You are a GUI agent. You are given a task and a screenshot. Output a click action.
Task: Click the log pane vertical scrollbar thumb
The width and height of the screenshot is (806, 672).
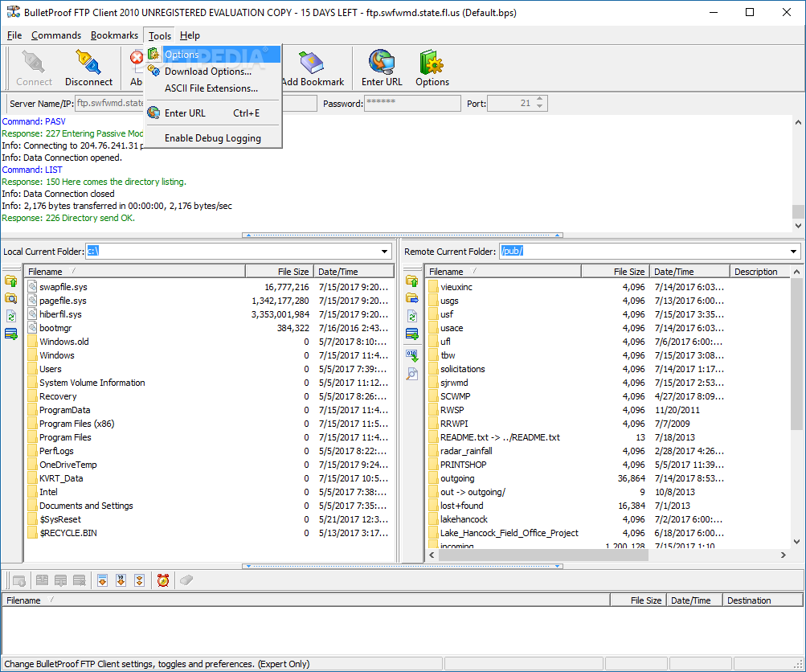coord(798,211)
